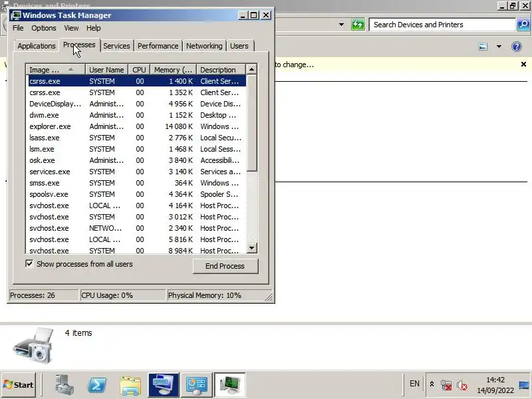Click the change view icon
The image size is (532, 399).
[x=483, y=47]
